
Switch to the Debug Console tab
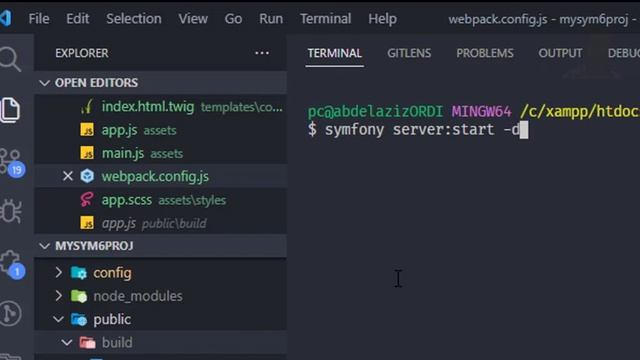pos(624,53)
